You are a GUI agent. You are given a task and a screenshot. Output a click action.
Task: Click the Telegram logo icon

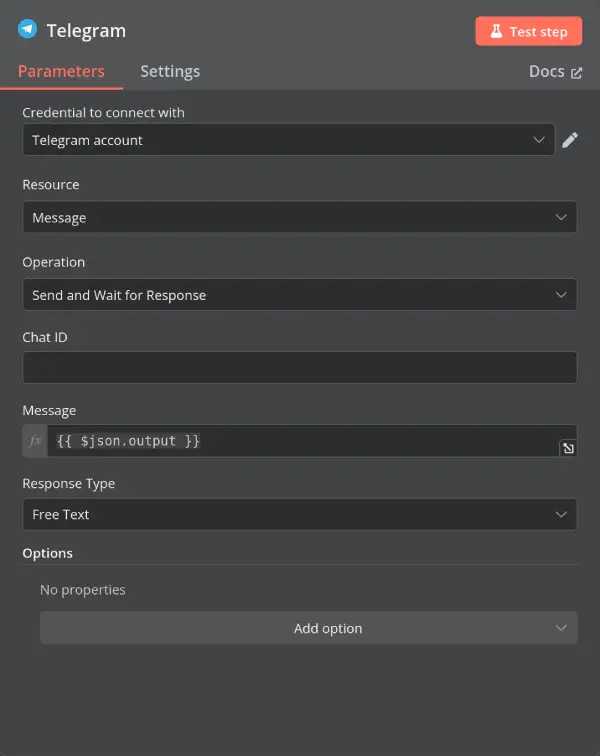pos(27,29)
